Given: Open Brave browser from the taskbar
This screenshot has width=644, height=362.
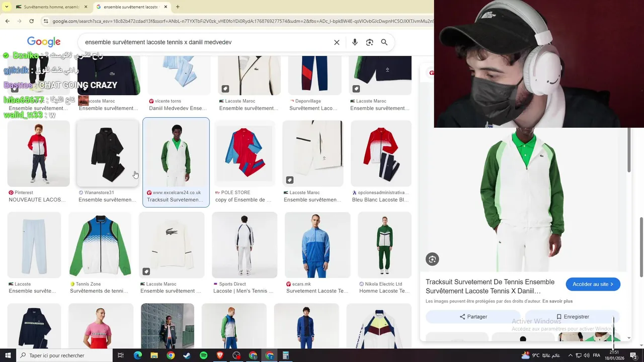Looking at the screenshot, I should click(x=220, y=355).
